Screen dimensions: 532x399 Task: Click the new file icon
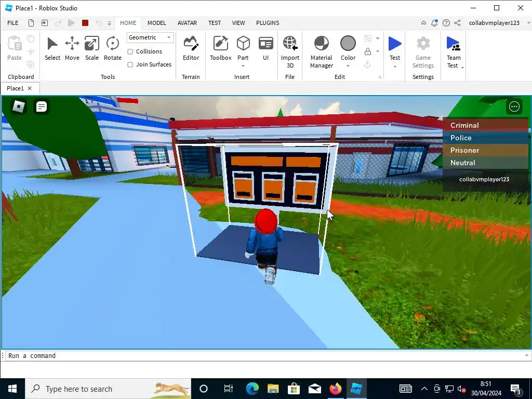pos(31,23)
